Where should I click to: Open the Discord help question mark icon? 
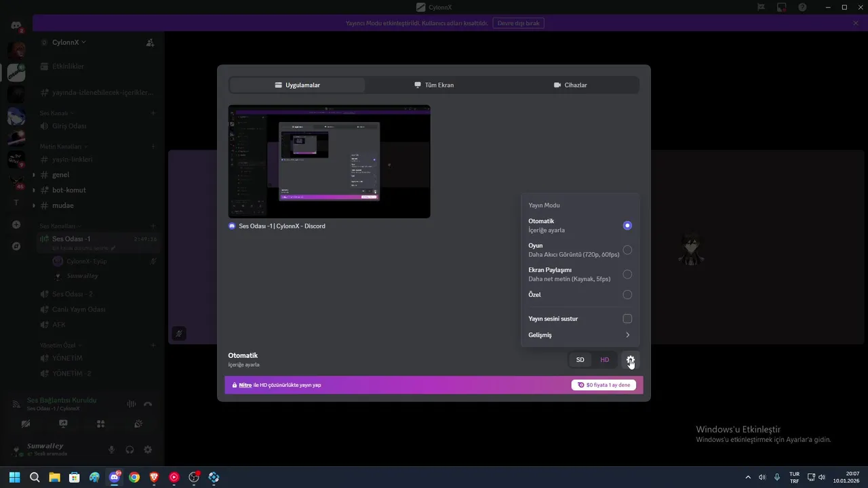pos(803,7)
